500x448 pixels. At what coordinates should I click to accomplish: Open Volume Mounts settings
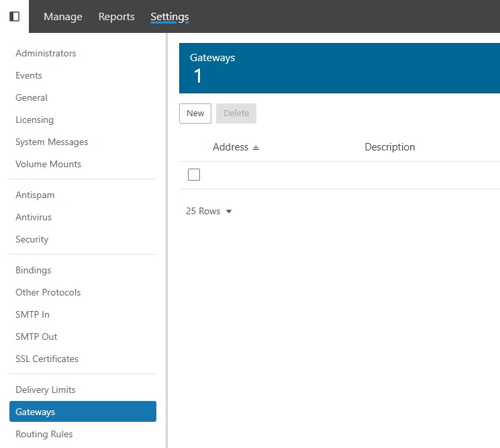pyautogui.click(x=48, y=165)
